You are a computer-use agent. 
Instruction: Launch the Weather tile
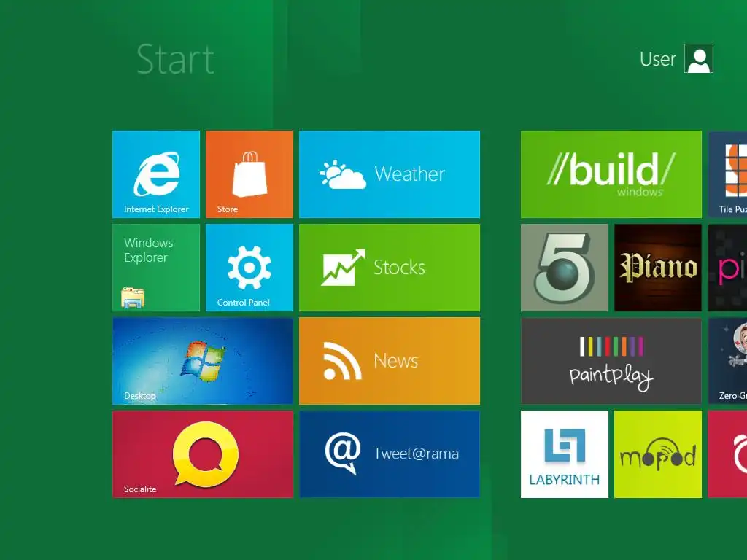390,174
